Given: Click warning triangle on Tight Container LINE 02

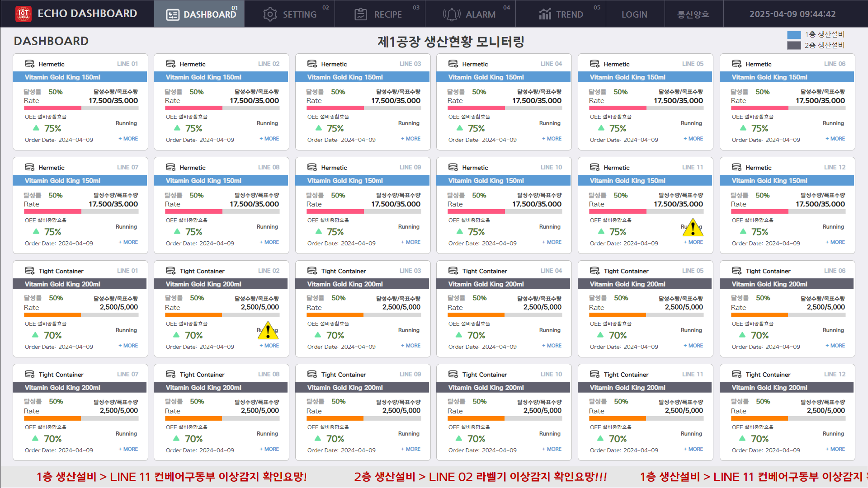Looking at the screenshot, I should pyautogui.click(x=268, y=331).
